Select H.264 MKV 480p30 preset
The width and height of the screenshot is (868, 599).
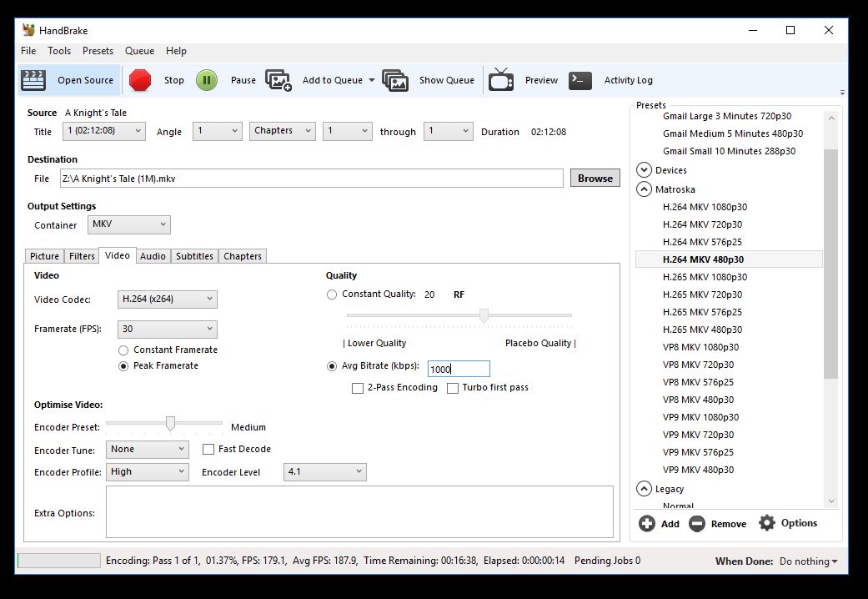pos(729,259)
